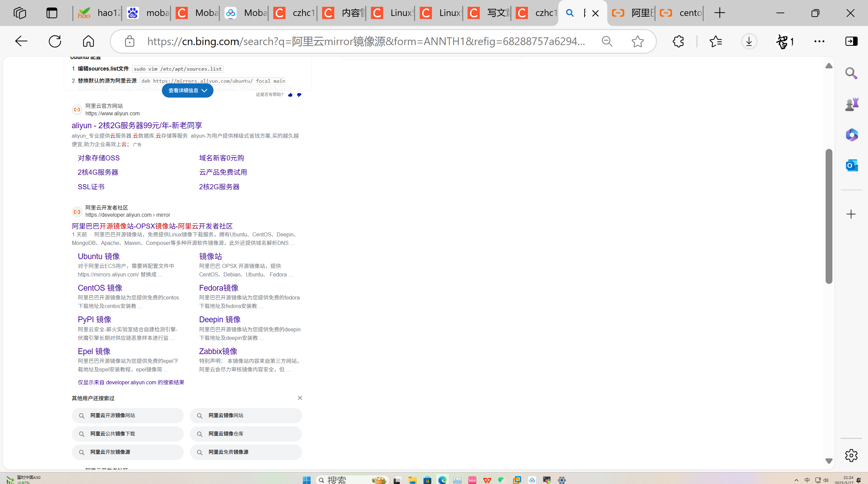This screenshot has width=868, height=484.
Task: Add page to favorites with star icon
Action: coord(637,41)
